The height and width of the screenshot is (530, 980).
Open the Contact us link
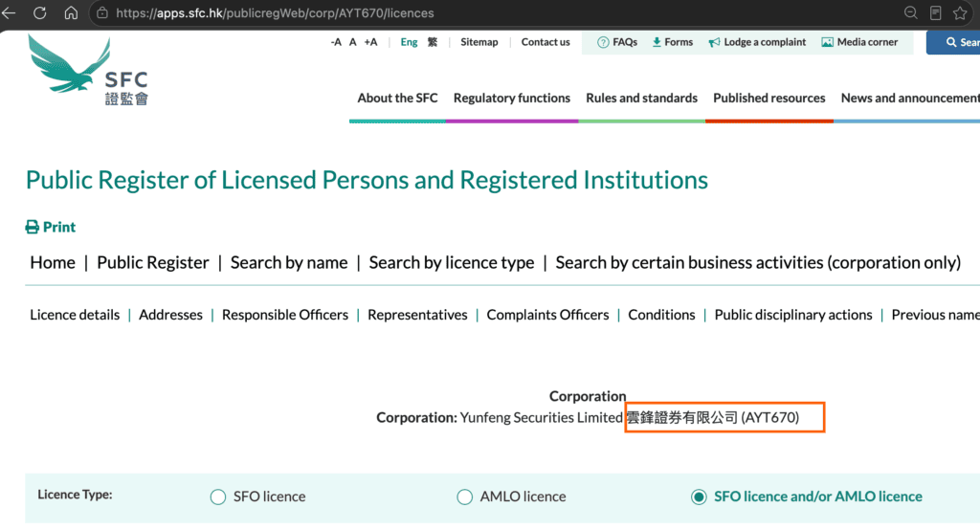[546, 42]
